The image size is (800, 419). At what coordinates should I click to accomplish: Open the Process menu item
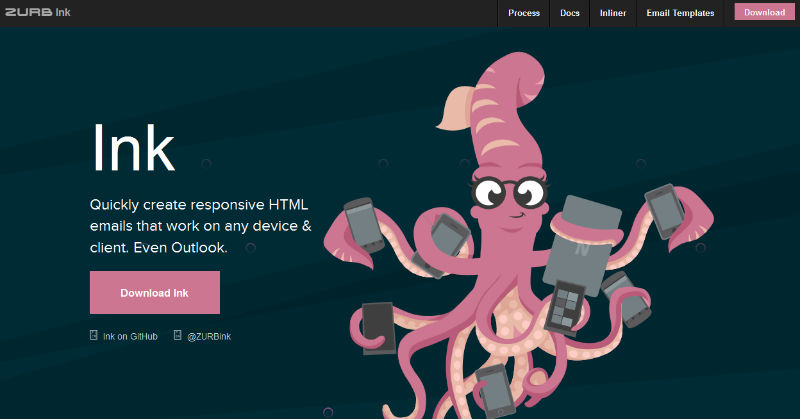[x=524, y=13]
